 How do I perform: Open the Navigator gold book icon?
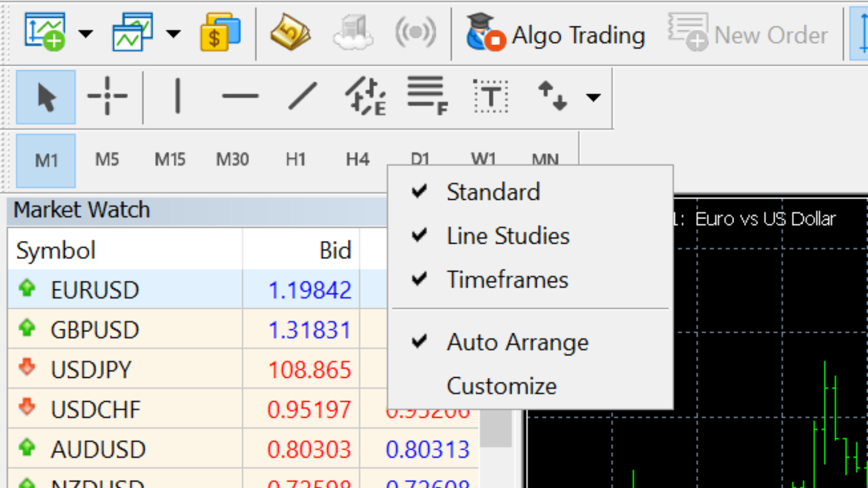coord(290,32)
